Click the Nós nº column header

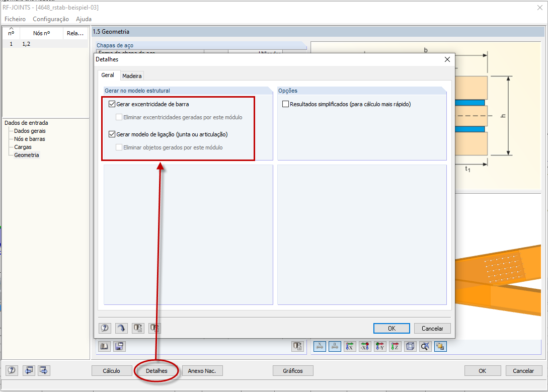click(42, 33)
